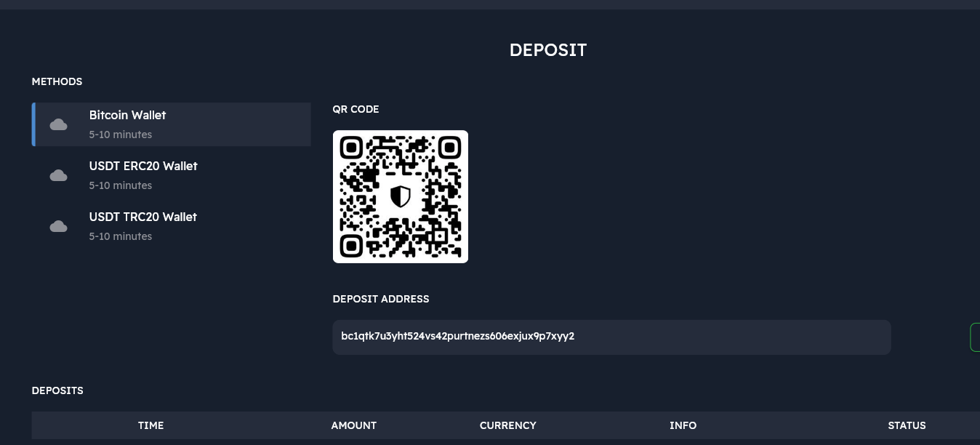Click the DEPOSITS section title
Screen dimensions: 980x445
[x=57, y=390]
